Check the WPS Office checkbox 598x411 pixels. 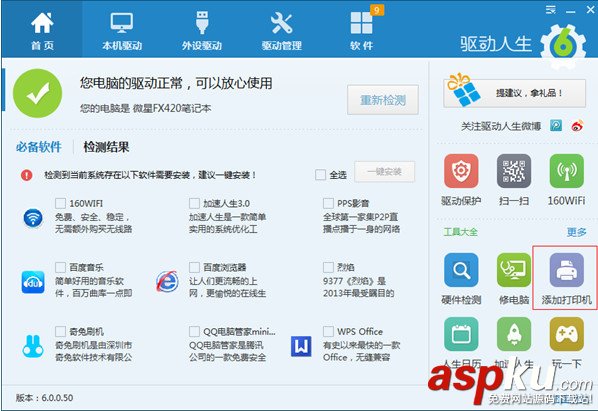[328, 331]
